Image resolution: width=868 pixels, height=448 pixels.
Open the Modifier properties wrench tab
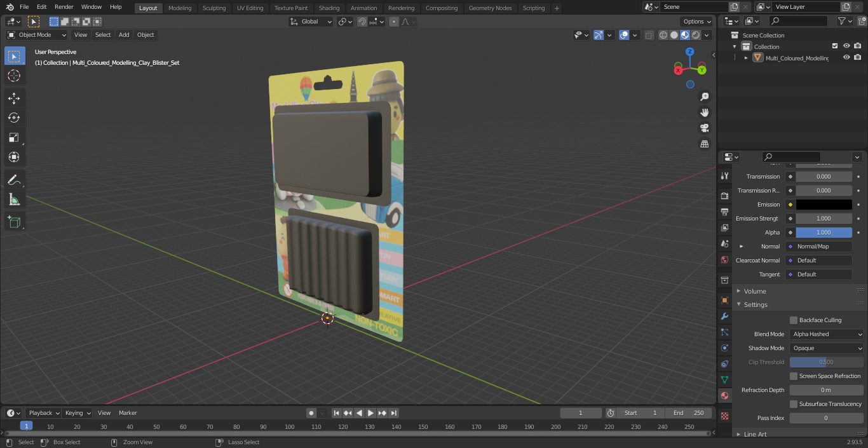tap(724, 316)
